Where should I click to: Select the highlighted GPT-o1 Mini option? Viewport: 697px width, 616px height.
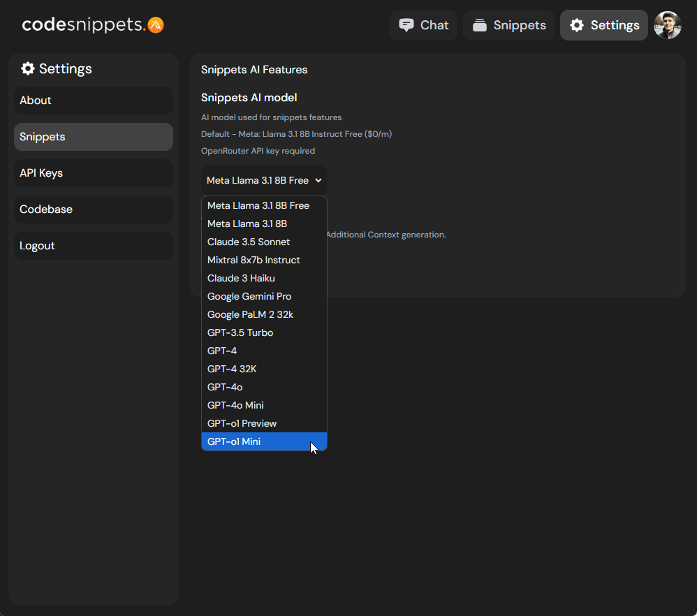click(264, 442)
